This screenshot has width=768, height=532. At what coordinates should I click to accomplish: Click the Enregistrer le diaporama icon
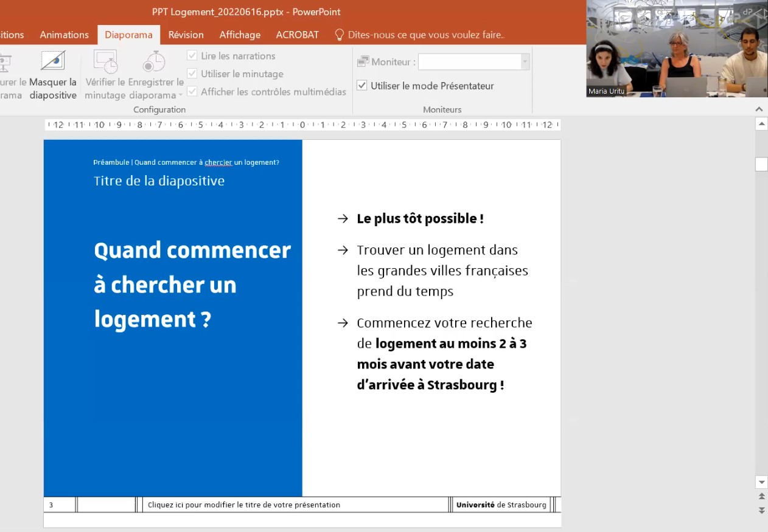click(x=155, y=61)
